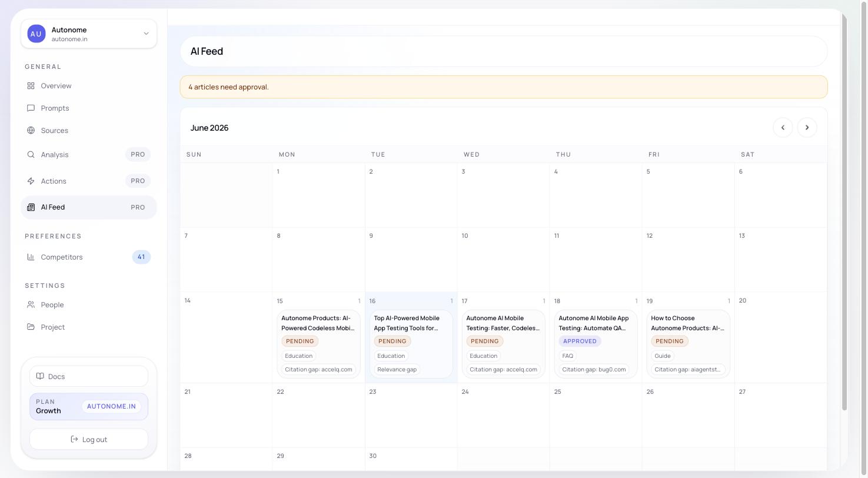Click the PENDING status on June 19 card
Image resolution: width=868 pixels, height=478 pixels.
669,341
